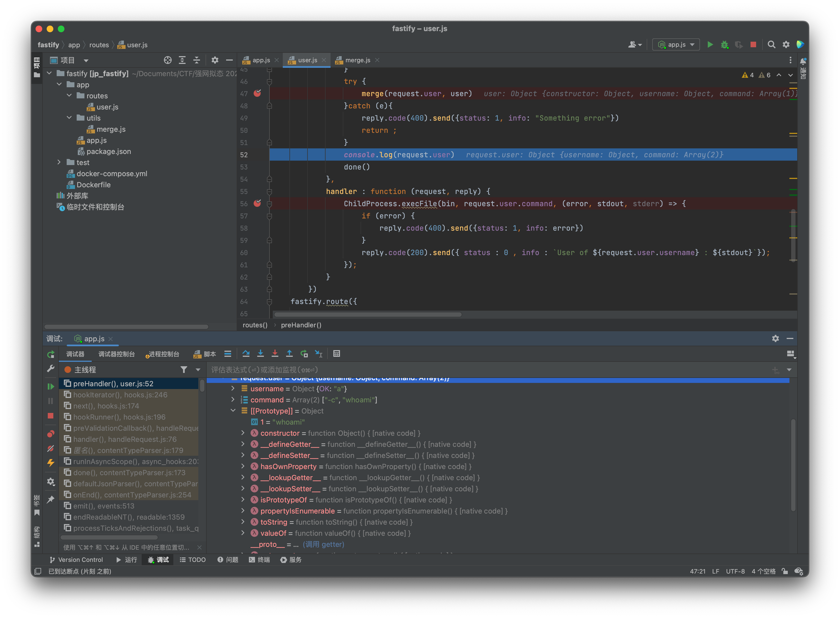Start debugging with the bug icon

pos(724,44)
